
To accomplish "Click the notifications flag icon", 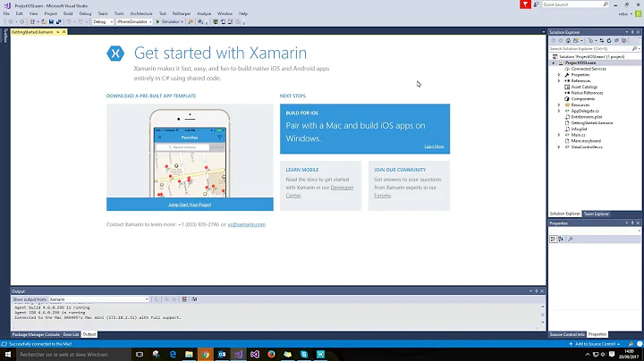I will click(x=525, y=4).
